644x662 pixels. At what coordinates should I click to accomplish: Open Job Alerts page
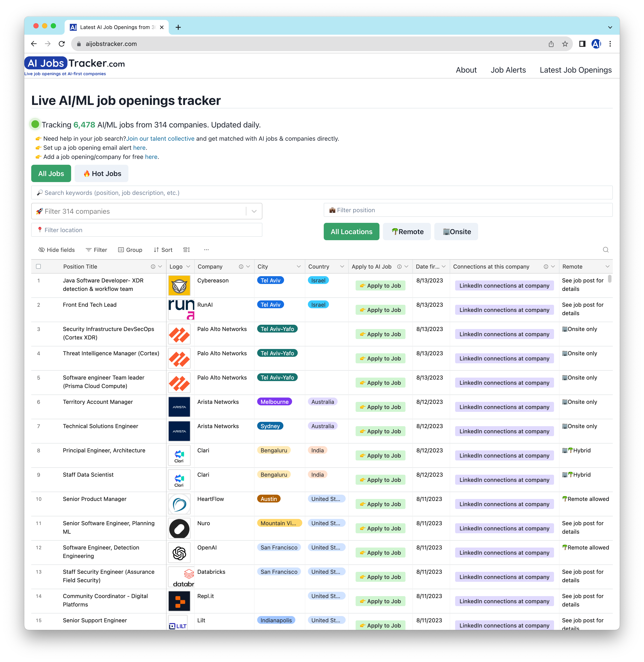tap(508, 70)
